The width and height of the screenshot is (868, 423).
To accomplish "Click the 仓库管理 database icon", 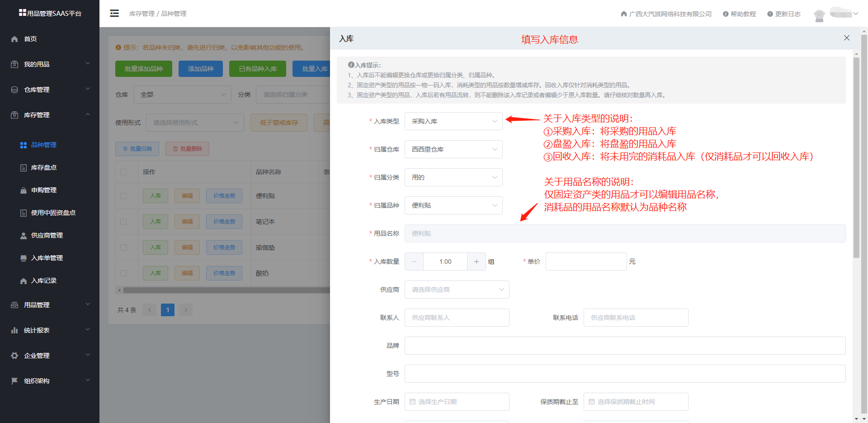I will click(14, 90).
